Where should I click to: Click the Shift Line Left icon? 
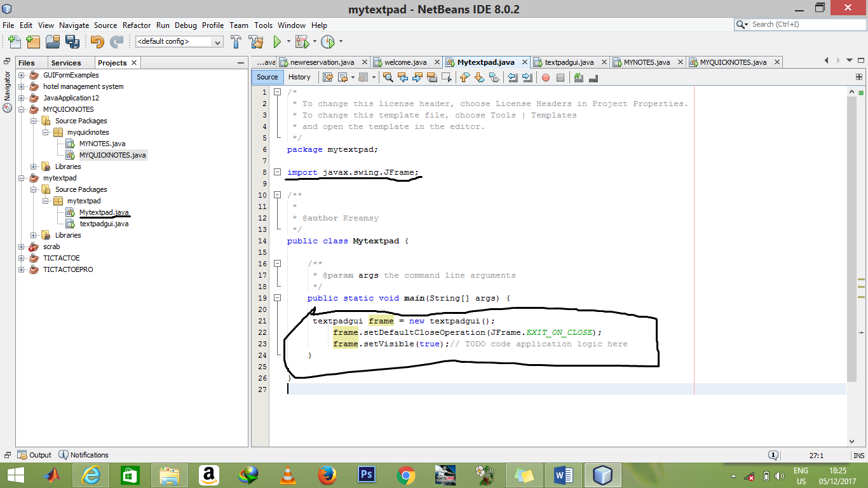point(513,78)
